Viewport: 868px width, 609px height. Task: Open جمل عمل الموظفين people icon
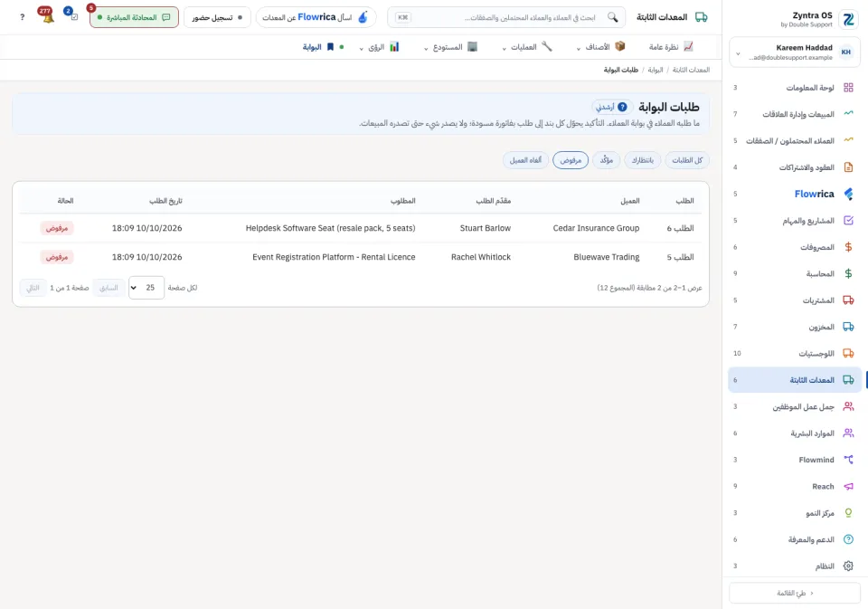click(848, 406)
